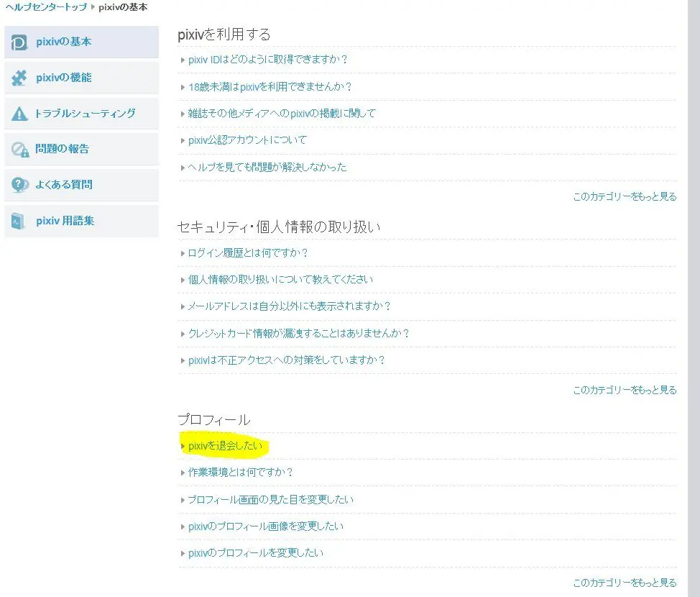Open the highlighted 'pixivを退会したい' link

coord(225,446)
